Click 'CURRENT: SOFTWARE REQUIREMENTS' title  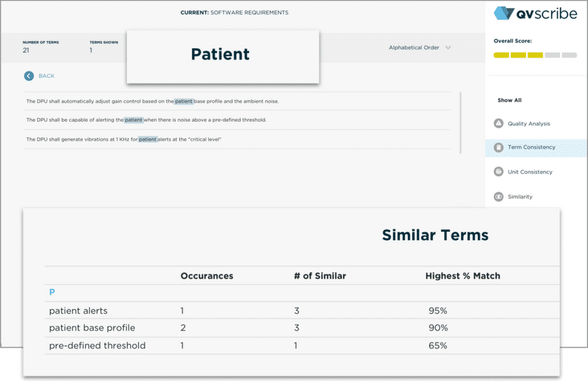[x=235, y=12]
